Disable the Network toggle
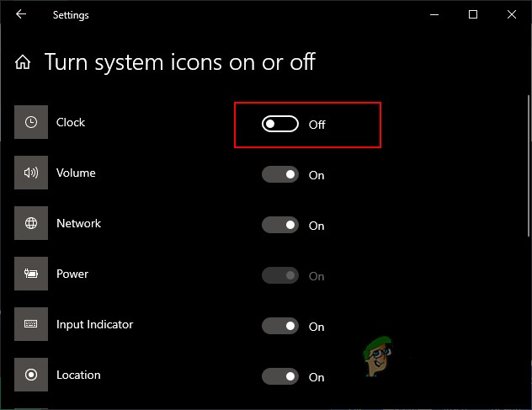 280,226
